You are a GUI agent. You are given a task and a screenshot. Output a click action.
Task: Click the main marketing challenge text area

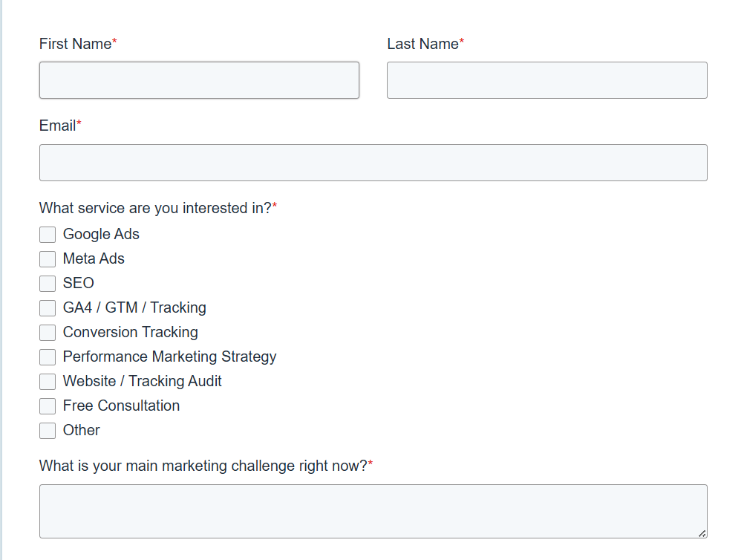click(x=373, y=511)
